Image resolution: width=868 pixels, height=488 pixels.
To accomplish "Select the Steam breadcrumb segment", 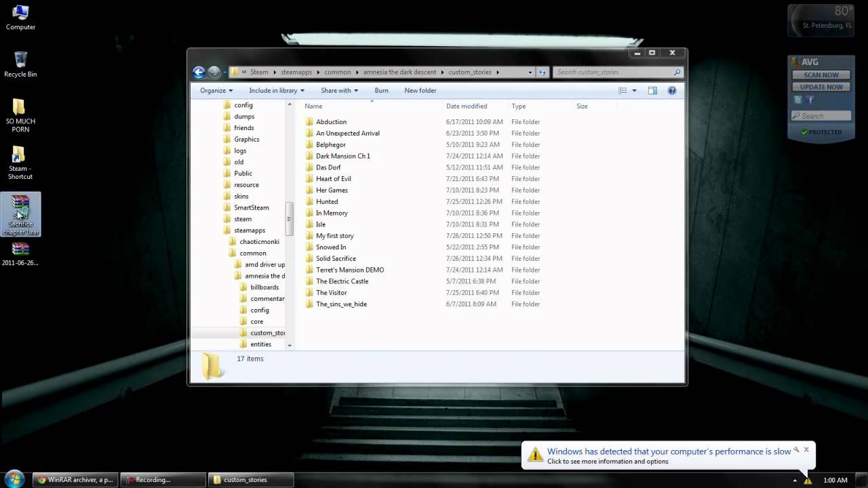I will pyautogui.click(x=259, y=72).
